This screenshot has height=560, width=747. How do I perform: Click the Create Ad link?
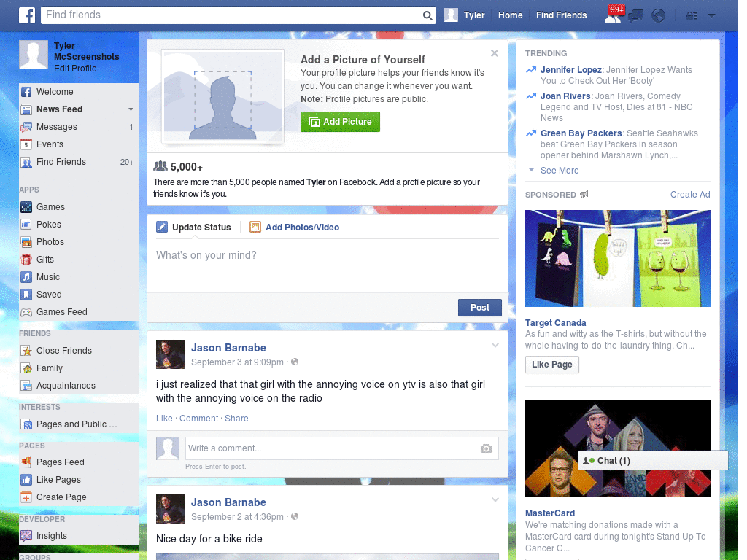click(x=690, y=194)
